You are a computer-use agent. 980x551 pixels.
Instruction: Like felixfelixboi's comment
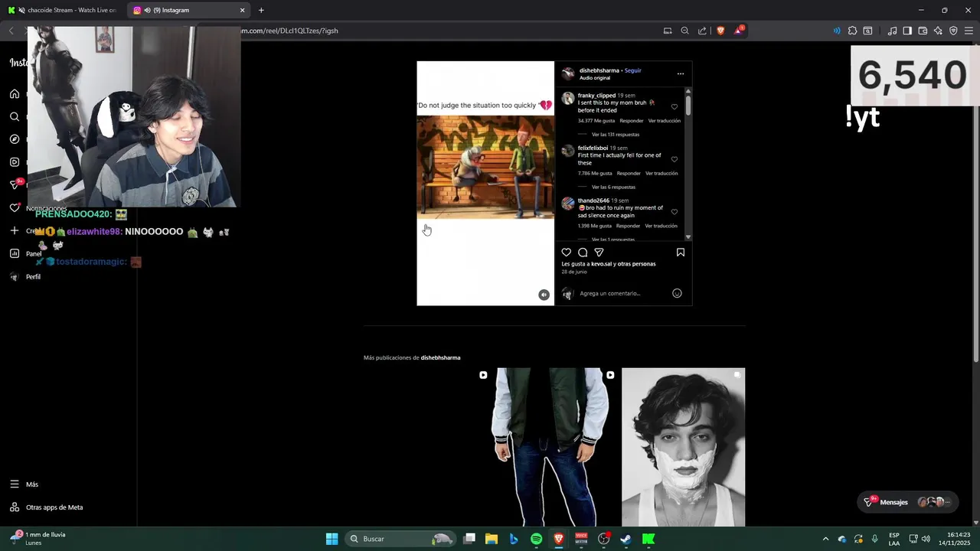tap(675, 159)
